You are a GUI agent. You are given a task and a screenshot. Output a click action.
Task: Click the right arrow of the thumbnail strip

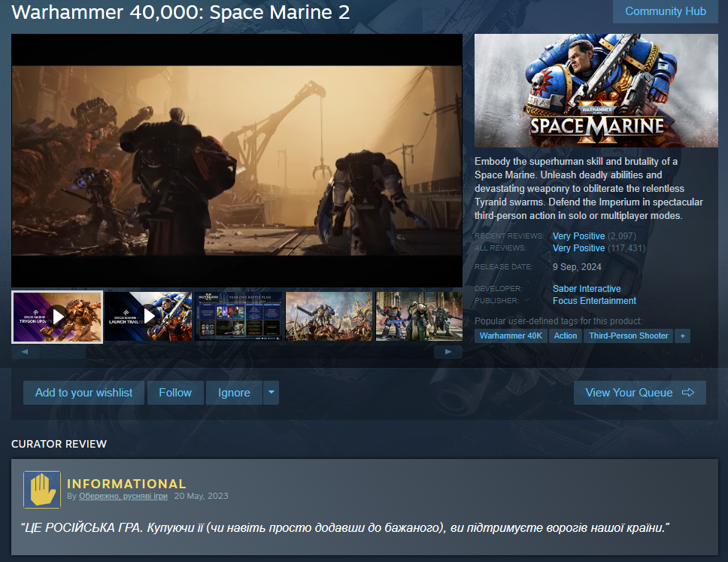pos(448,351)
